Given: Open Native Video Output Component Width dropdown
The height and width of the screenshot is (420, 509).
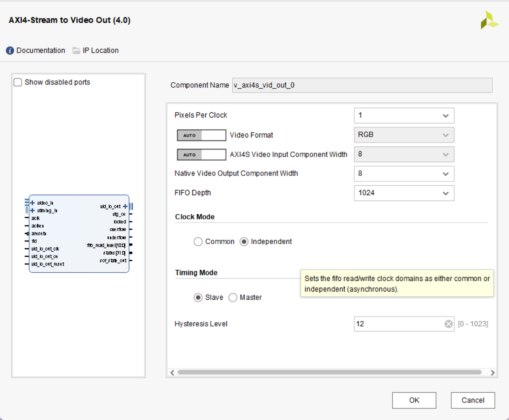Looking at the screenshot, I should click(404, 174).
